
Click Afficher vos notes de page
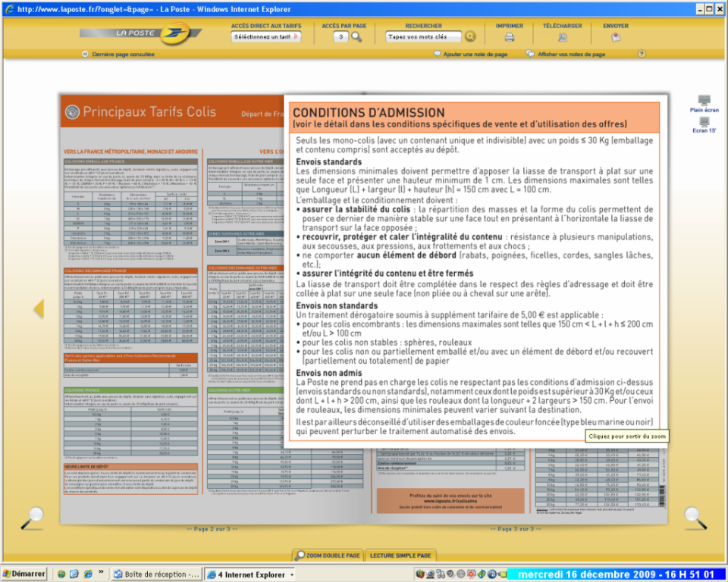click(570, 55)
